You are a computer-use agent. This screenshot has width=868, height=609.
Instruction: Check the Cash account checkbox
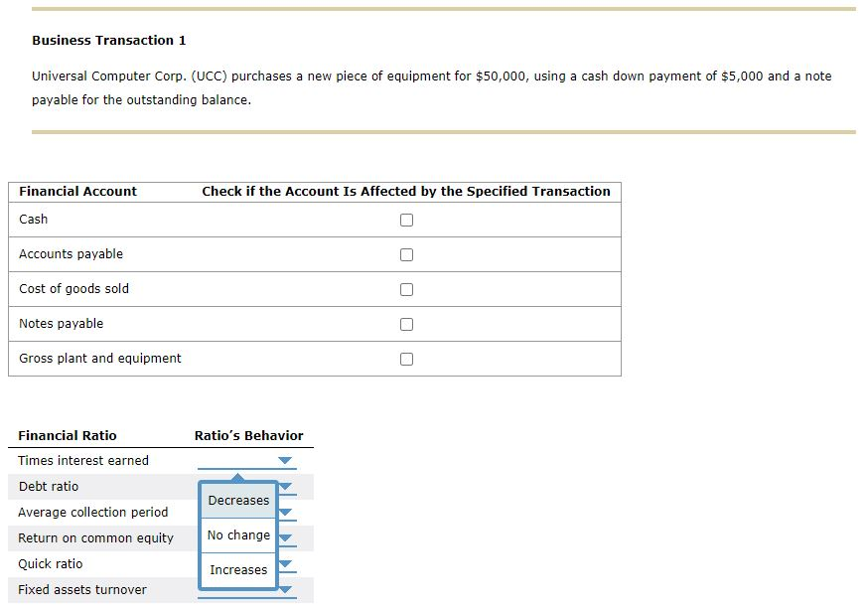[405, 220]
